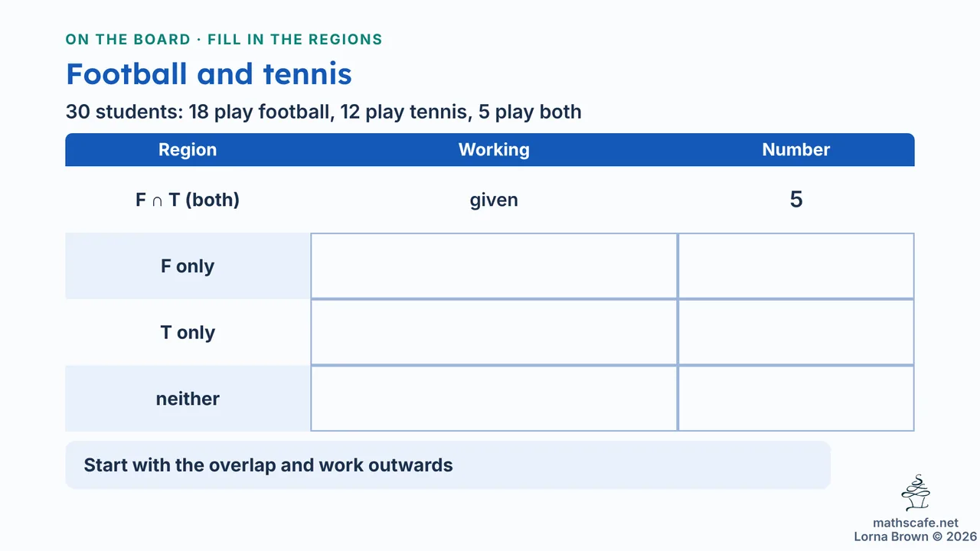980x551 pixels.
Task: Click the F only row label
Action: (x=188, y=266)
